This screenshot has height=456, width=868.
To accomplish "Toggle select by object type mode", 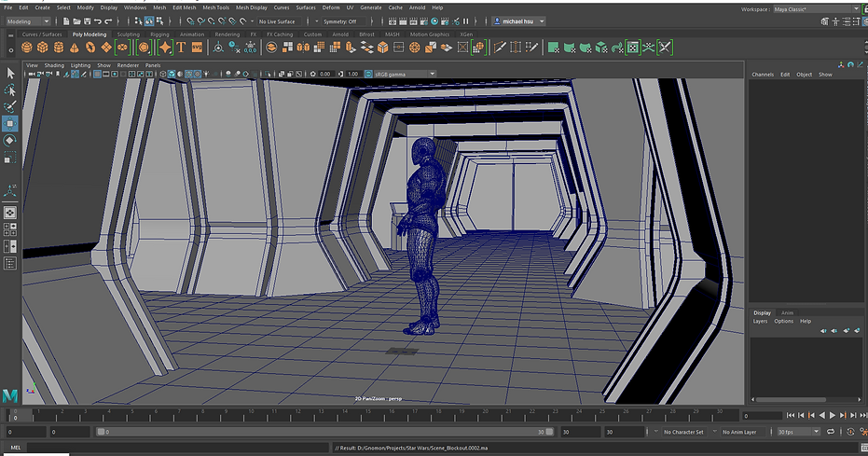I will pyautogui.click(x=149, y=21).
